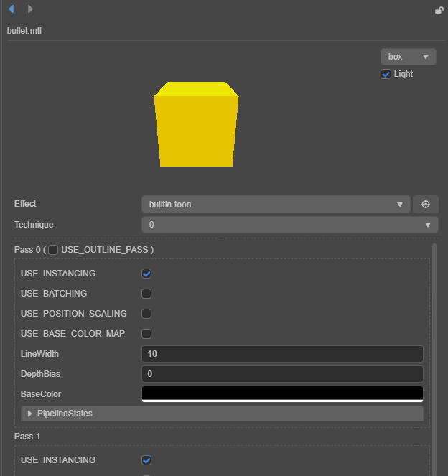Viewport: 448px width, 476px height.
Task: Open the BaseColor black color swatch
Action: [282, 394]
